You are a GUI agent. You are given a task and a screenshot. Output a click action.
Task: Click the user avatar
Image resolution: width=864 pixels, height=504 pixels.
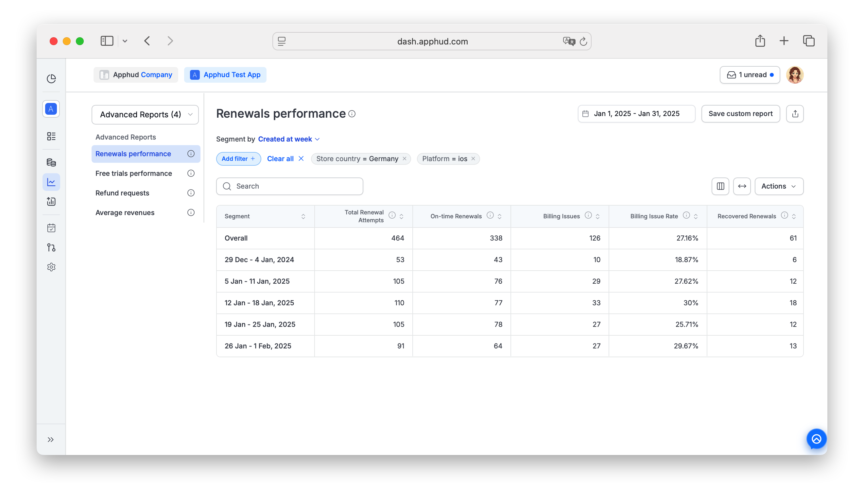(x=795, y=75)
